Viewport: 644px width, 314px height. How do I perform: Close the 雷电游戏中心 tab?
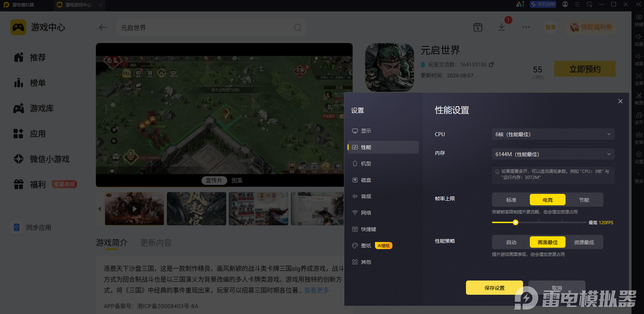click(101, 5)
